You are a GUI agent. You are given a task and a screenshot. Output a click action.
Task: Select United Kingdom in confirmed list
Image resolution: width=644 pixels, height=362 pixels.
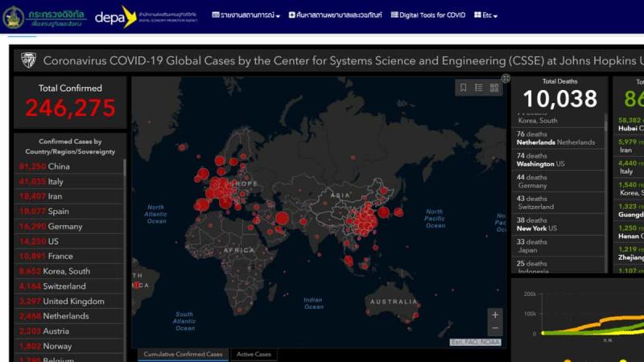click(x=69, y=301)
